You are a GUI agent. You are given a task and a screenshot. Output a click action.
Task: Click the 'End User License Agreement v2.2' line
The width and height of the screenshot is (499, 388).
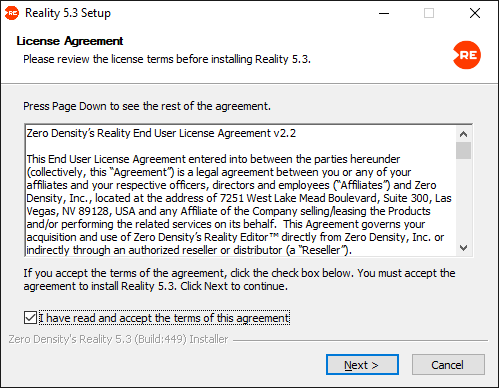161,133
